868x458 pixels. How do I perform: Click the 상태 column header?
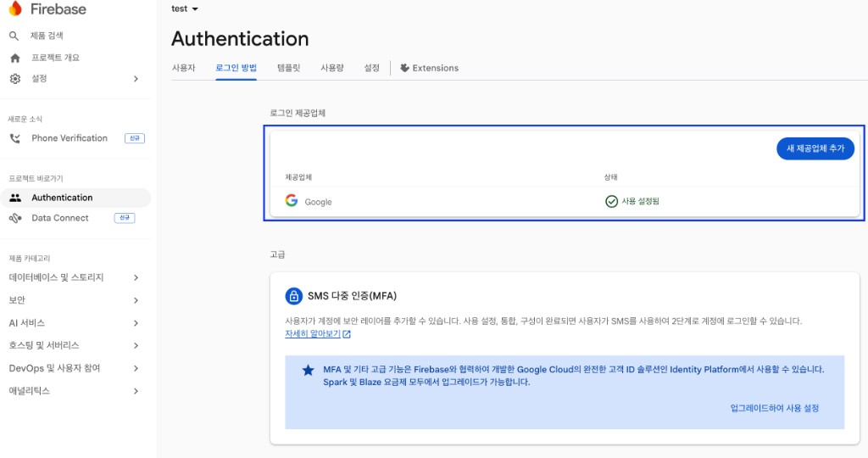click(610, 177)
